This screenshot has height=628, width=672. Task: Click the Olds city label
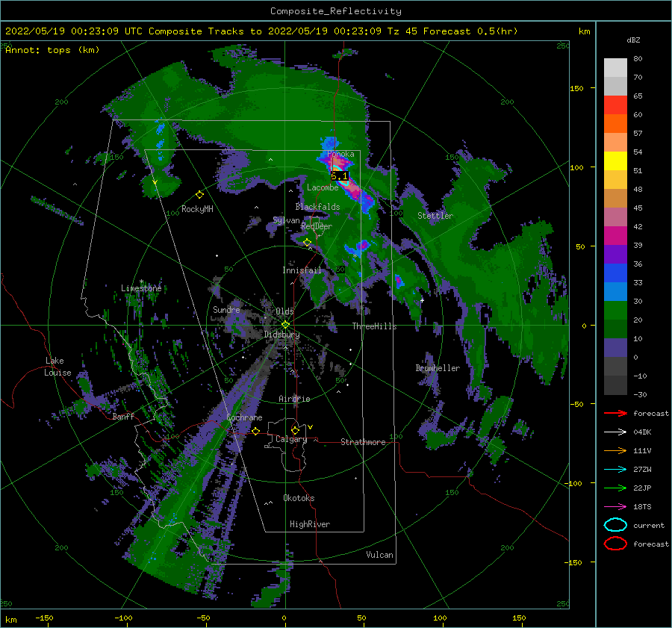coord(284,311)
